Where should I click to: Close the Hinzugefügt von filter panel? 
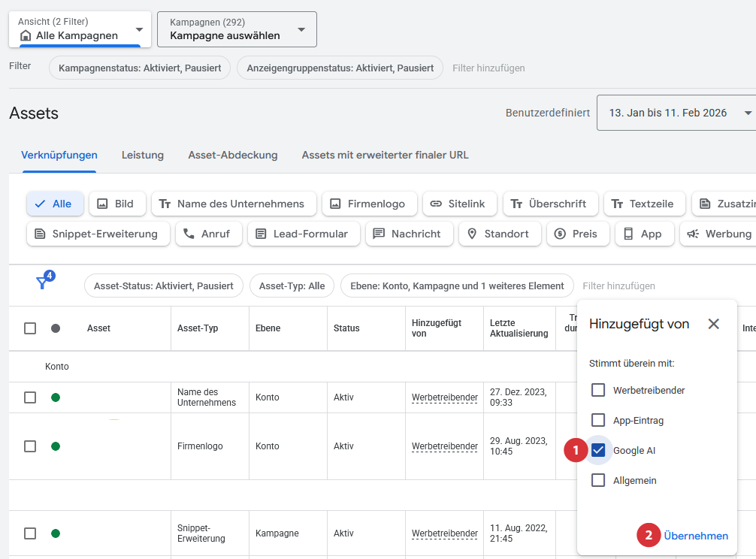(713, 324)
